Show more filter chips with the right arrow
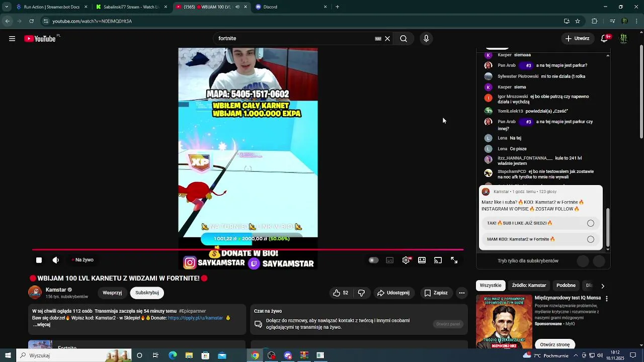644x362 pixels. [x=603, y=286]
